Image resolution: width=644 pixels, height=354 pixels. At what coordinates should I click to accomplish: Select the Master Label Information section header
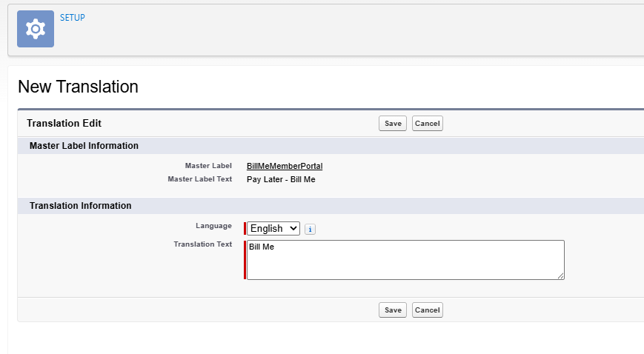[84, 146]
